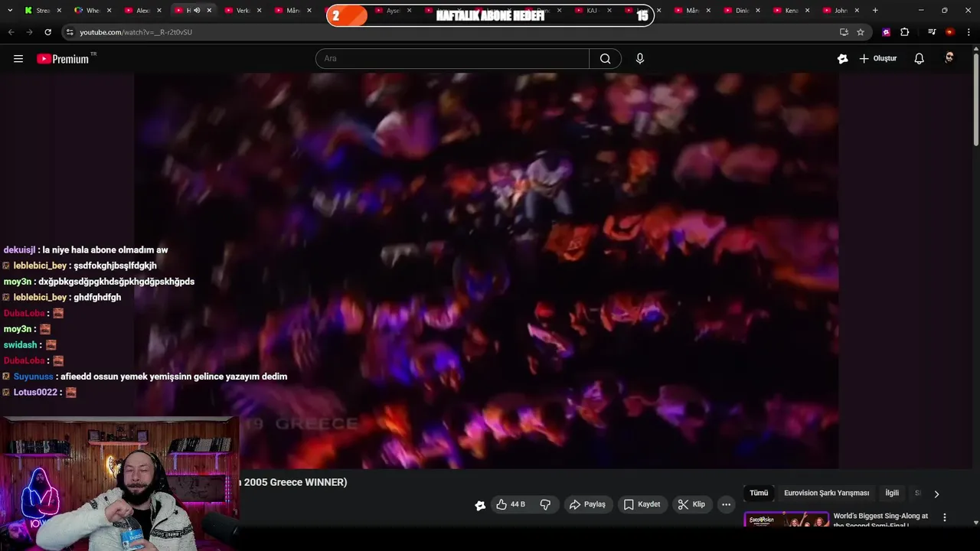Reload the current page
Screen dimensions: 980x551
47,32
